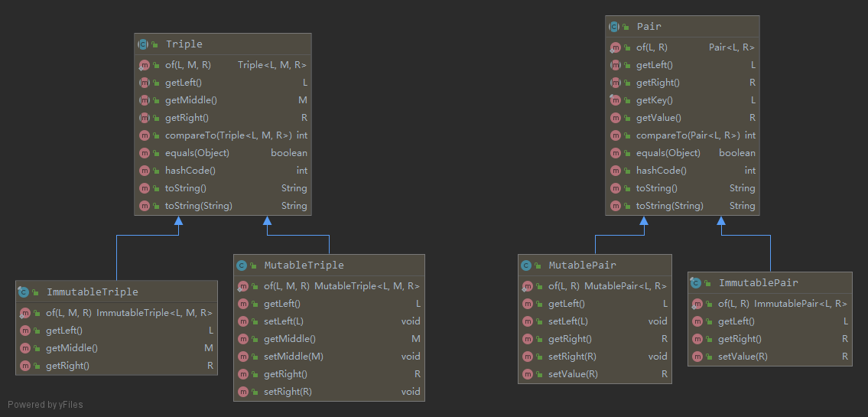Click the abstract method icon of Triple's getMiddle()
Screen dimensions: 868x417
(x=144, y=100)
